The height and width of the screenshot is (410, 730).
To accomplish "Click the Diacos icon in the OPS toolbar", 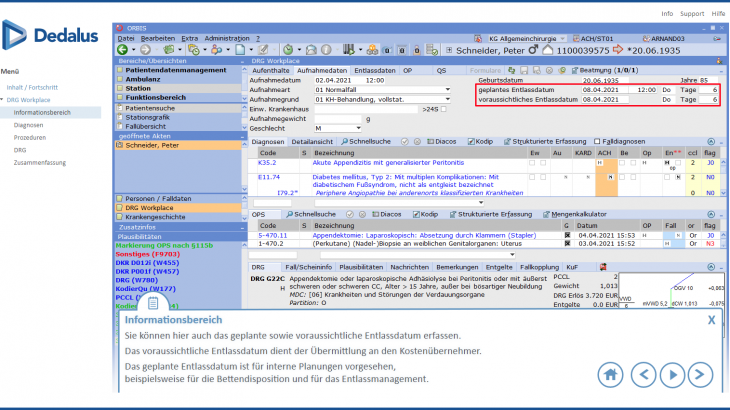I will point(376,214).
